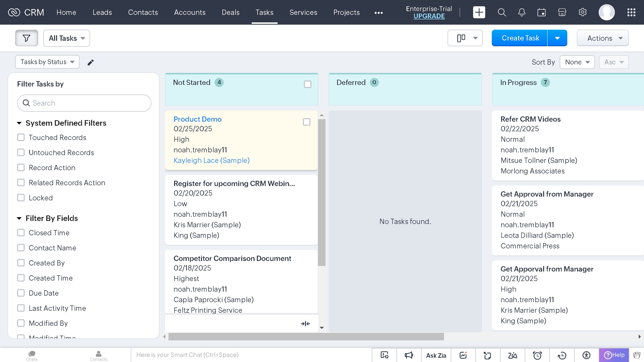Open the All Tasks view dropdown
This screenshot has height=362, width=644.
[x=67, y=38]
